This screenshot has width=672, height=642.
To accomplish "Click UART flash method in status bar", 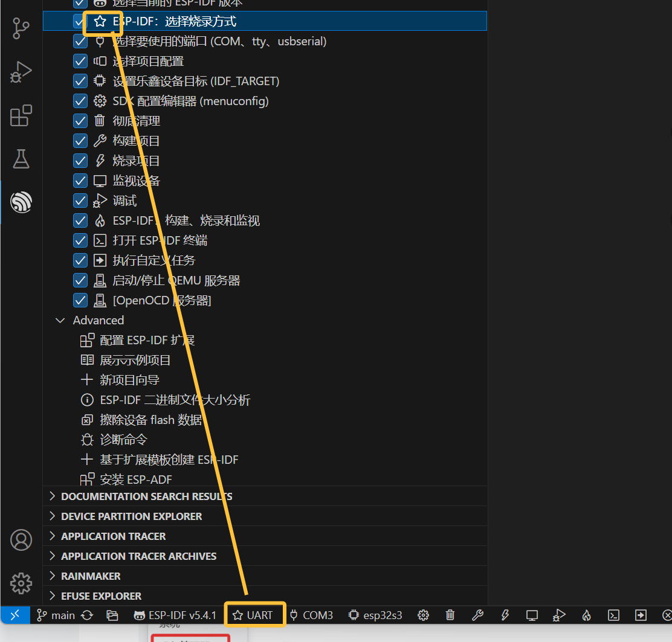I will point(253,615).
